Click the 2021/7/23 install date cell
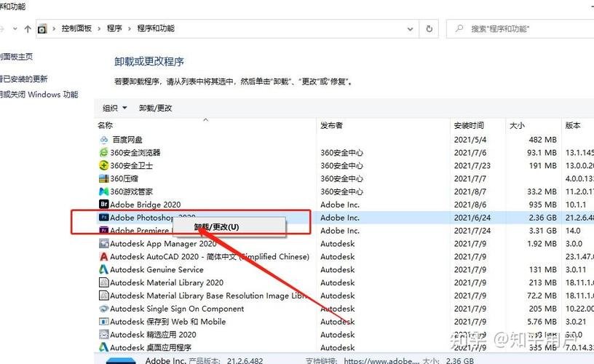 (x=472, y=165)
